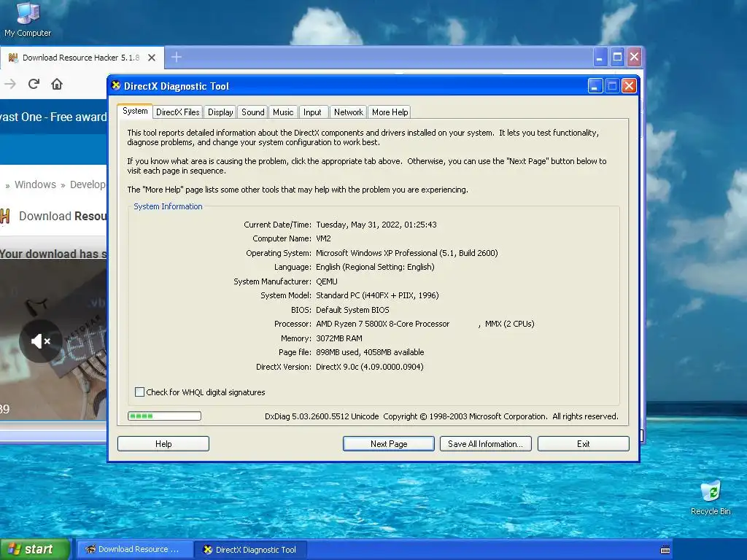
Task: Go to browser home page icon
Action: (x=57, y=85)
